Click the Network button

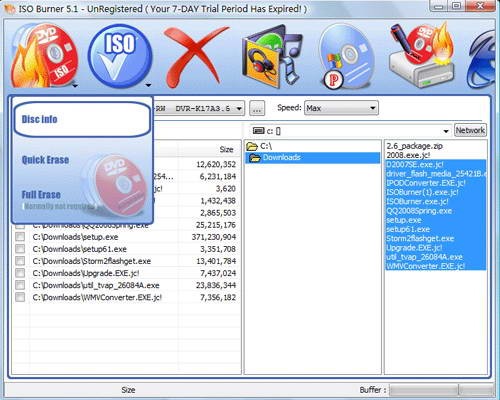[x=470, y=130]
